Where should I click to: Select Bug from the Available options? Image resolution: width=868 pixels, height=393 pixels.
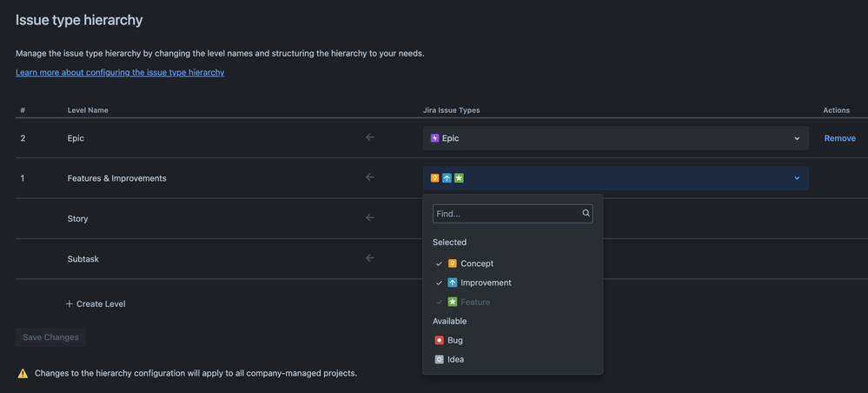[x=454, y=340]
